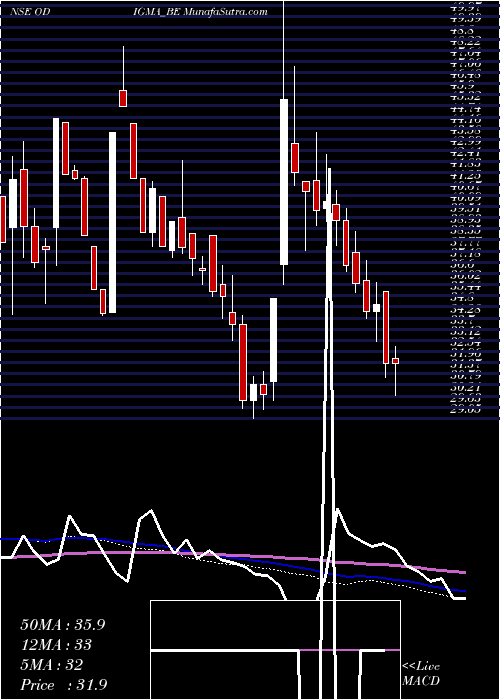Click the 'IGMA_BE MunafaSutra.com' header text

tap(200, 12)
